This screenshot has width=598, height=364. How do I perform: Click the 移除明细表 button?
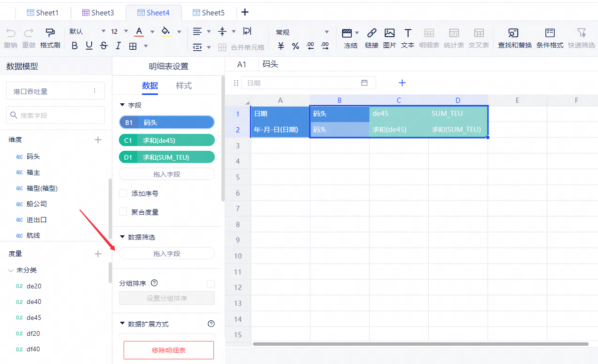pos(168,350)
